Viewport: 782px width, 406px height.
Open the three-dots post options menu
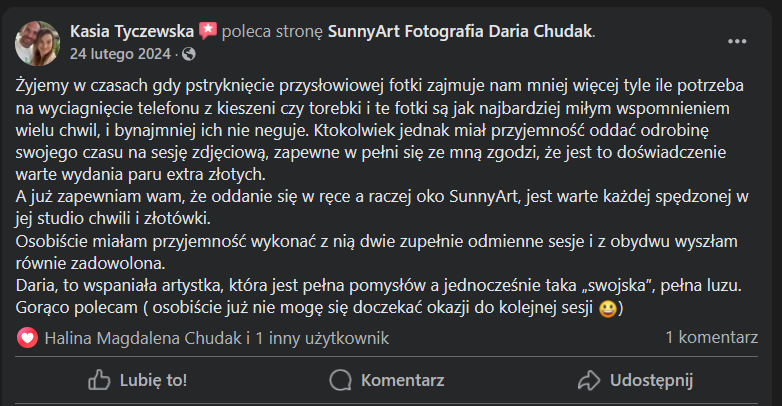pos(737,41)
